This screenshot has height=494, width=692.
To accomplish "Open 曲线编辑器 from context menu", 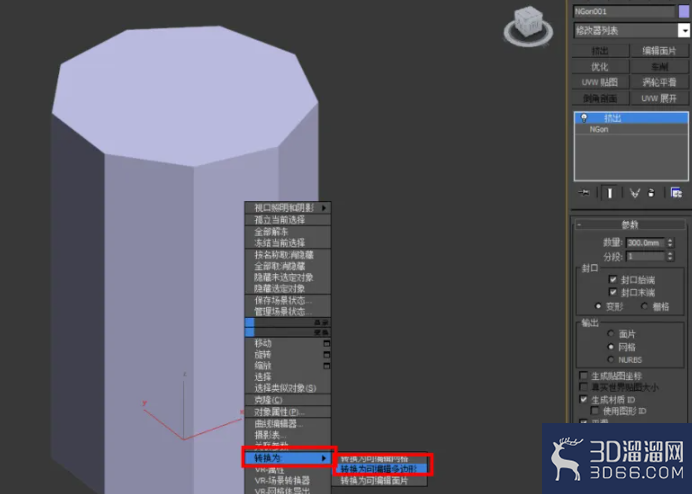I will point(288,424).
